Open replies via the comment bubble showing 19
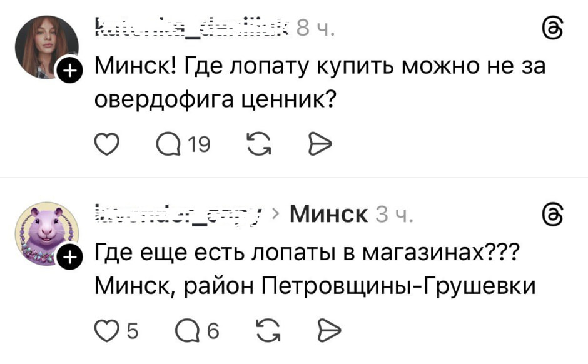The image size is (588, 364). pos(177,143)
